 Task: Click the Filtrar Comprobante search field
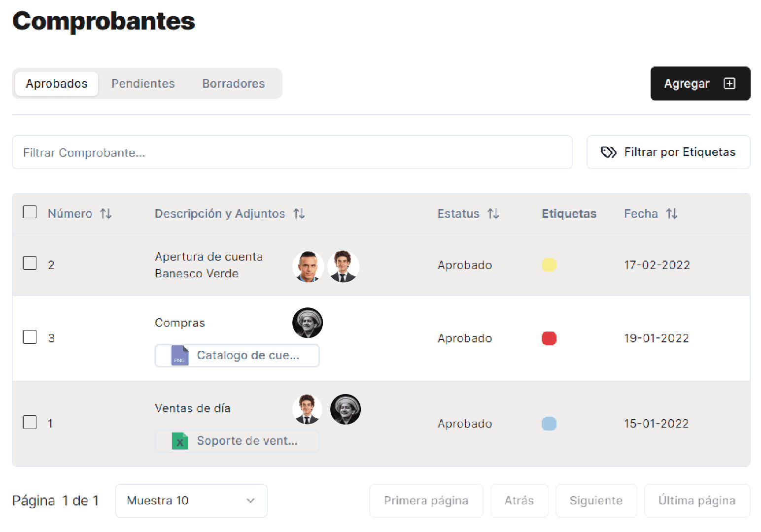point(292,153)
